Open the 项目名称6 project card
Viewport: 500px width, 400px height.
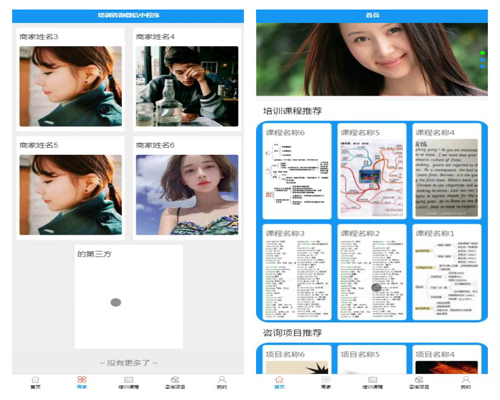[x=297, y=360]
